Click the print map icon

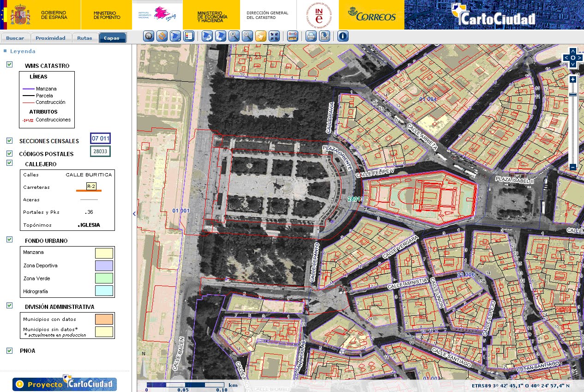point(311,36)
